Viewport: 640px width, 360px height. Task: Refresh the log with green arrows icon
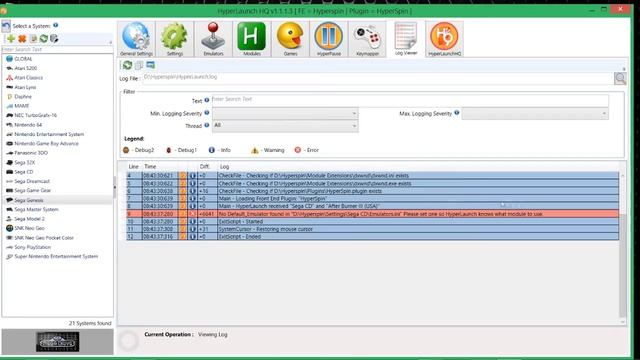point(127,65)
